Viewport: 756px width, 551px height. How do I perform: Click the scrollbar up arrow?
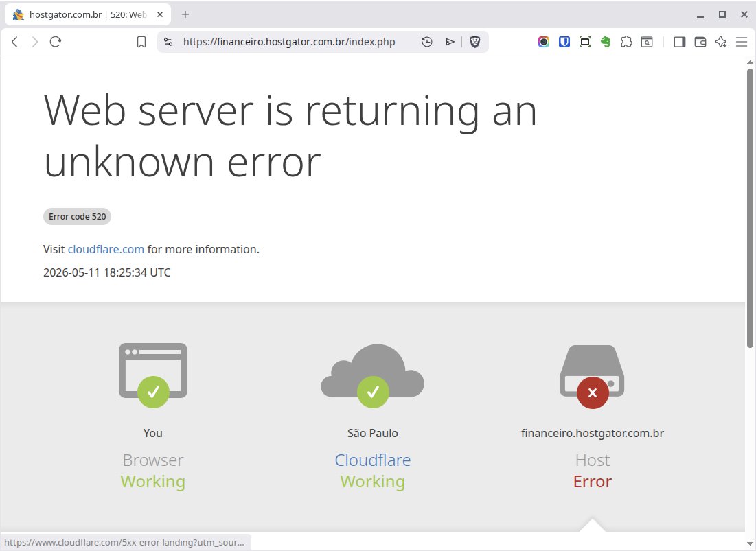click(x=750, y=62)
